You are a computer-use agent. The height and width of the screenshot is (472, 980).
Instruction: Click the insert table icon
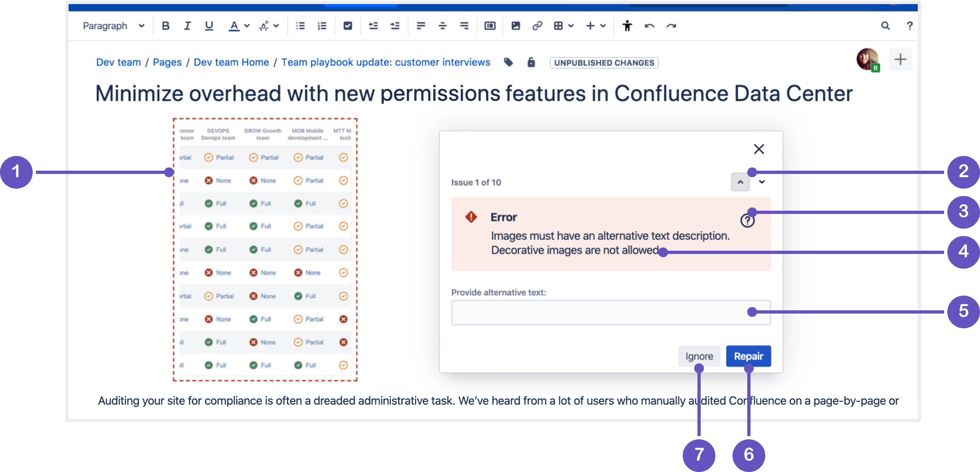[x=558, y=26]
